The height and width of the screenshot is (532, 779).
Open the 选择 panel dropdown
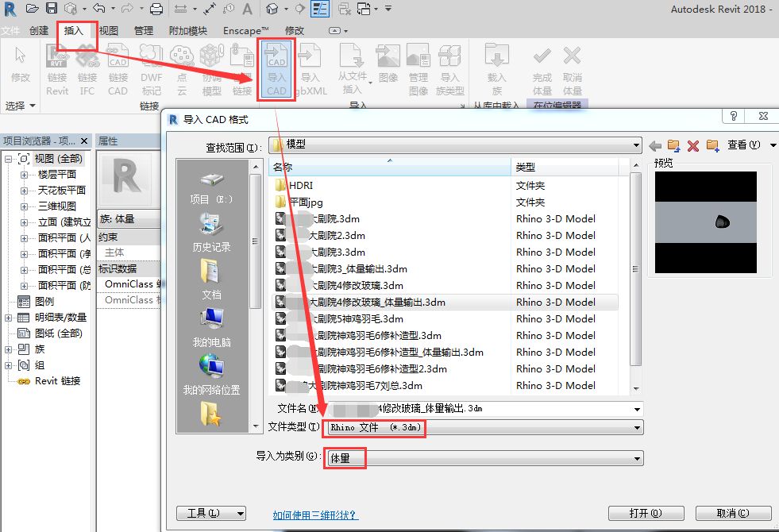(21, 106)
